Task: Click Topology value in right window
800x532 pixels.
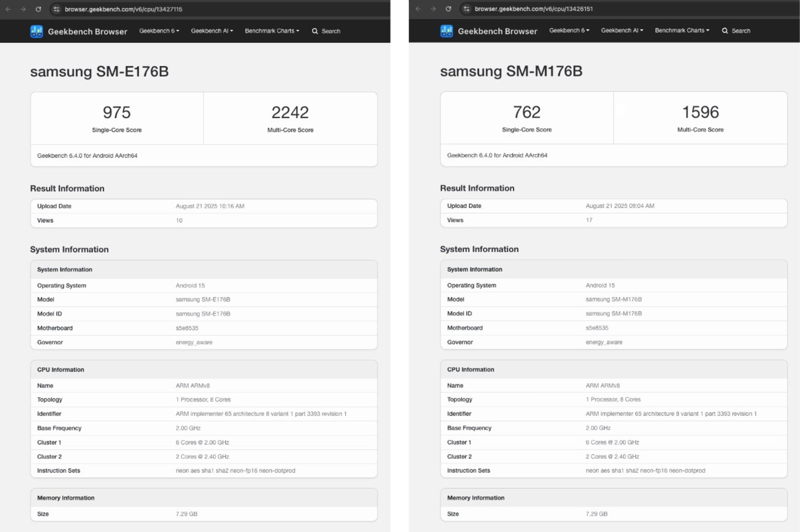Action: tap(613, 400)
